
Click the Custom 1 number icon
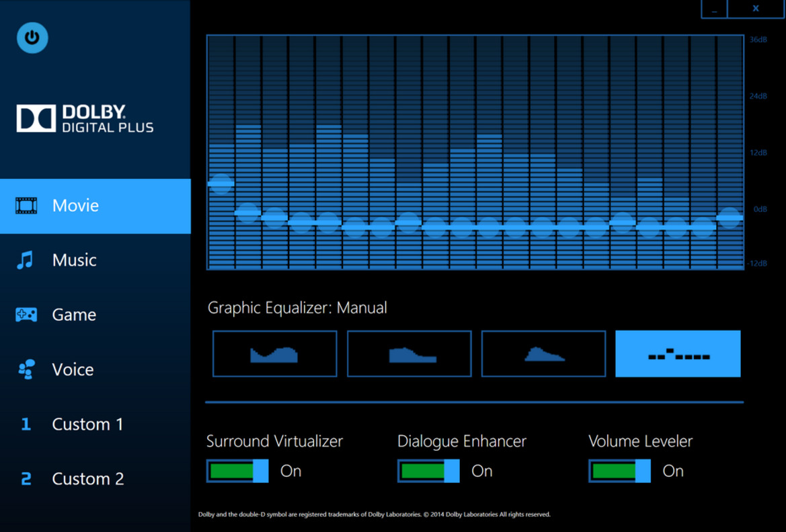tap(26, 424)
